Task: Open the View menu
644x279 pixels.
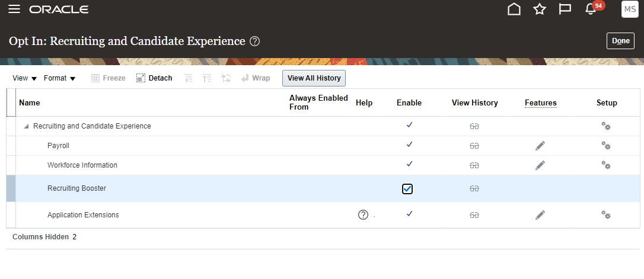Action: tap(25, 78)
